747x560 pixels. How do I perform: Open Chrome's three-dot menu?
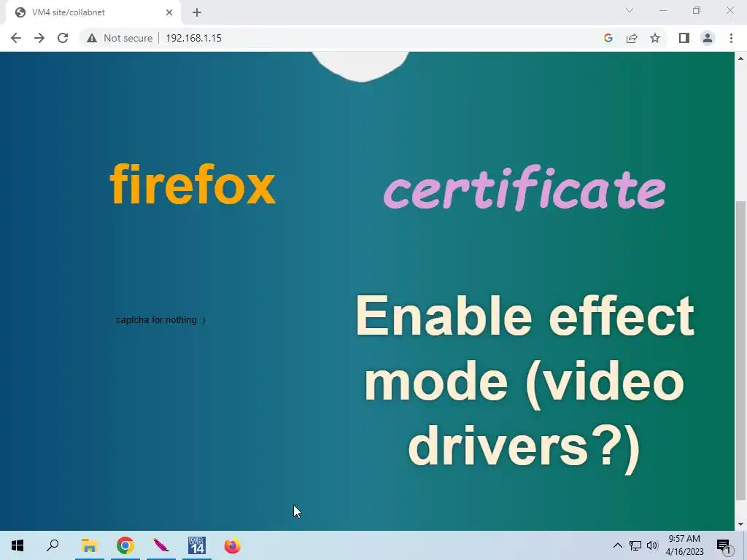731,38
